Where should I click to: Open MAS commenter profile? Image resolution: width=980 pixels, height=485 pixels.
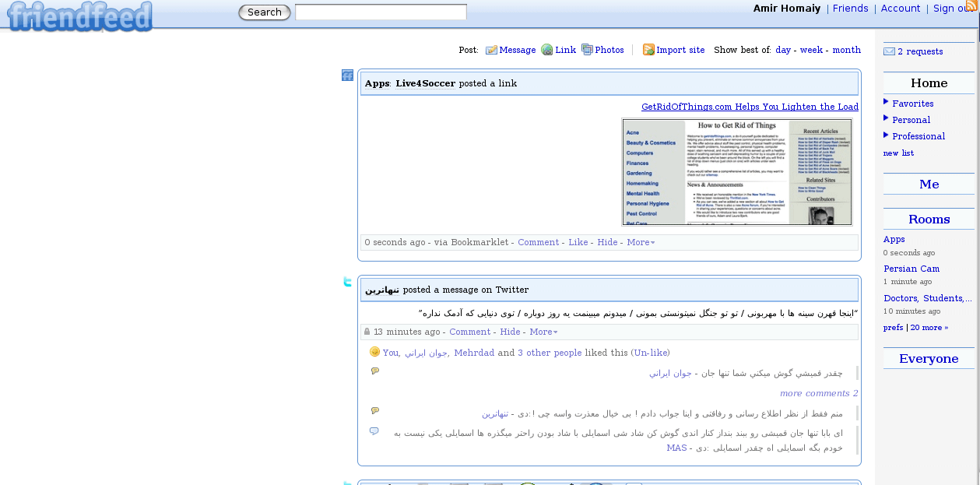676,448
